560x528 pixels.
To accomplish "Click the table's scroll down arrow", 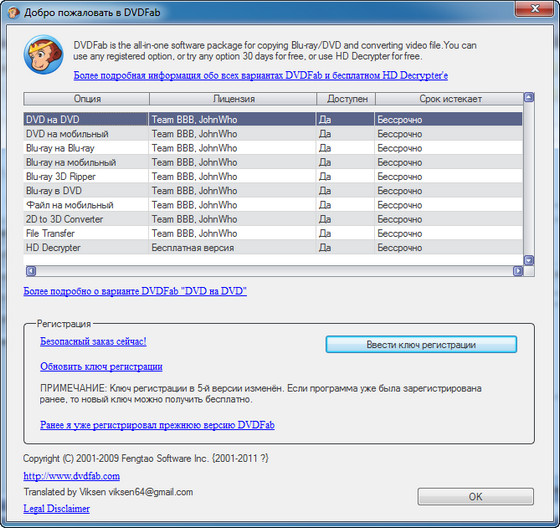I will point(529,260).
